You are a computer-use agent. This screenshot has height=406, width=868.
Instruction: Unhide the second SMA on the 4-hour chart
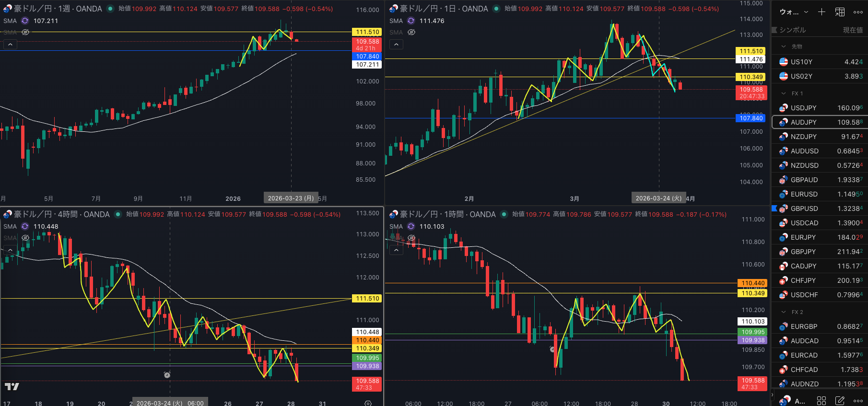25,238
